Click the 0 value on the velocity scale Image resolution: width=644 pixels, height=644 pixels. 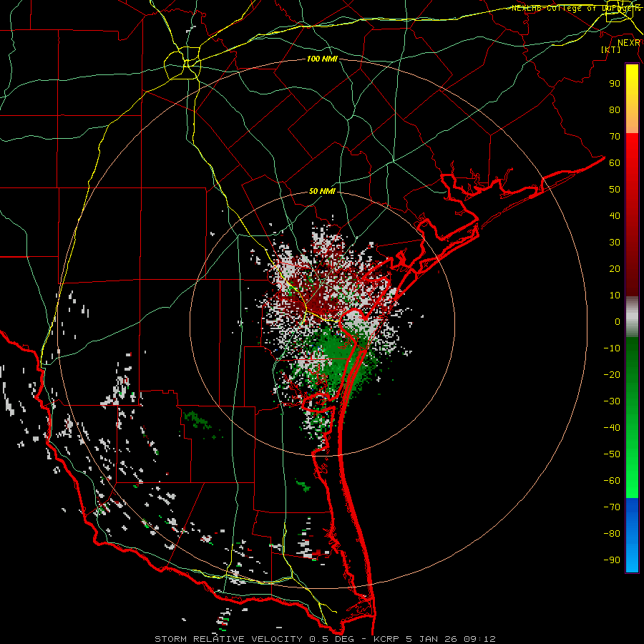click(x=618, y=322)
